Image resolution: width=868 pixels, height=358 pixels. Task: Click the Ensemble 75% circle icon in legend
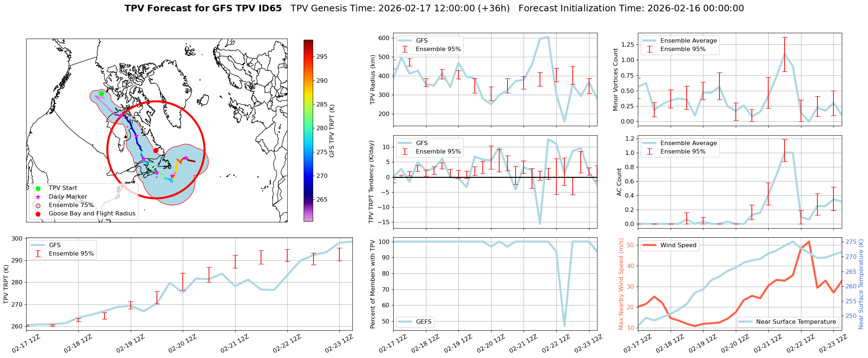coord(38,205)
